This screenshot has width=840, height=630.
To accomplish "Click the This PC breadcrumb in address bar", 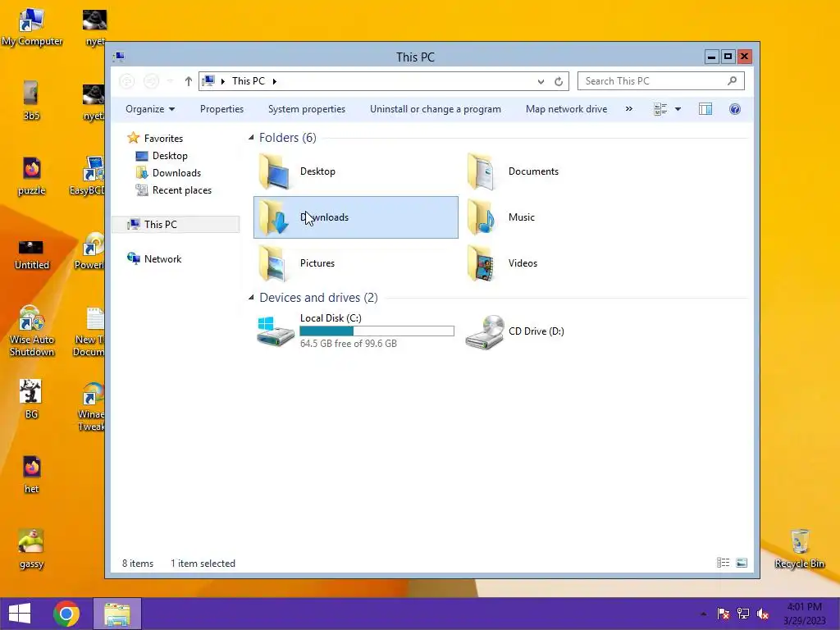I will [248, 81].
